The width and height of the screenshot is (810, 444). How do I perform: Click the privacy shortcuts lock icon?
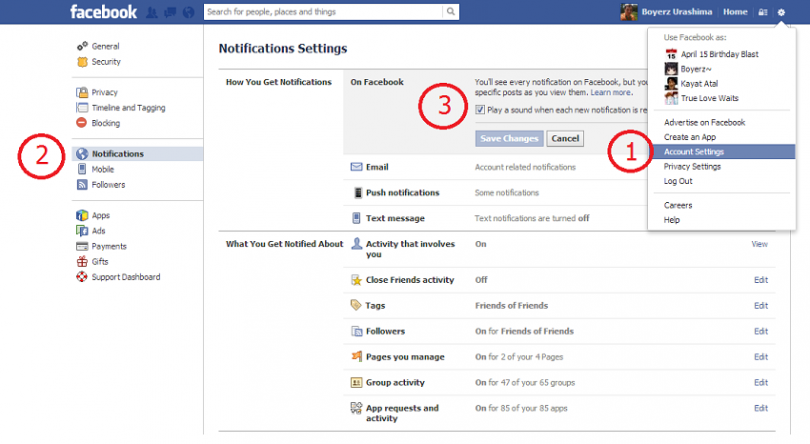tap(762, 12)
